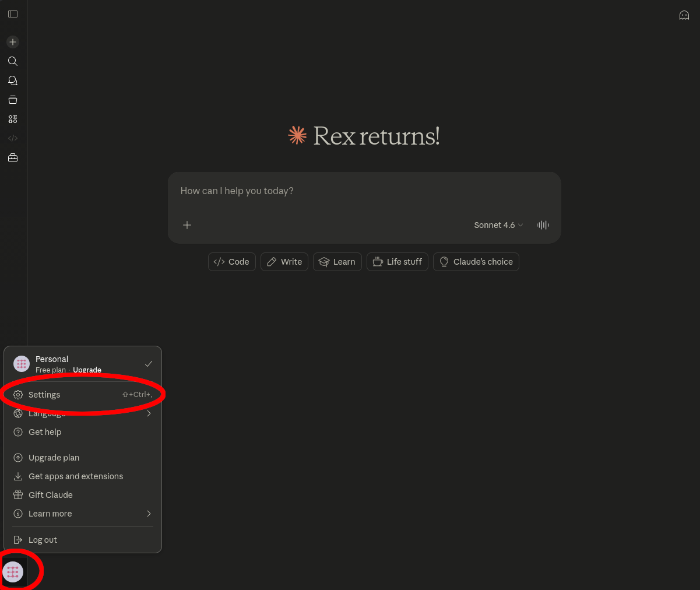The width and height of the screenshot is (700, 590).
Task: Activate voice mode in the chat input
Action: pyautogui.click(x=542, y=224)
